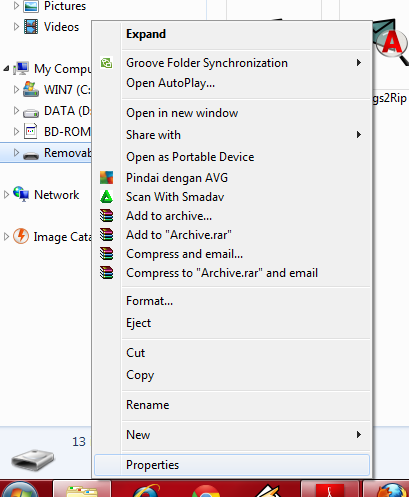Image resolution: width=409 pixels, height=497 pixels.
Task: Select Cut from the context menu
Action: (x=232, y=353)
